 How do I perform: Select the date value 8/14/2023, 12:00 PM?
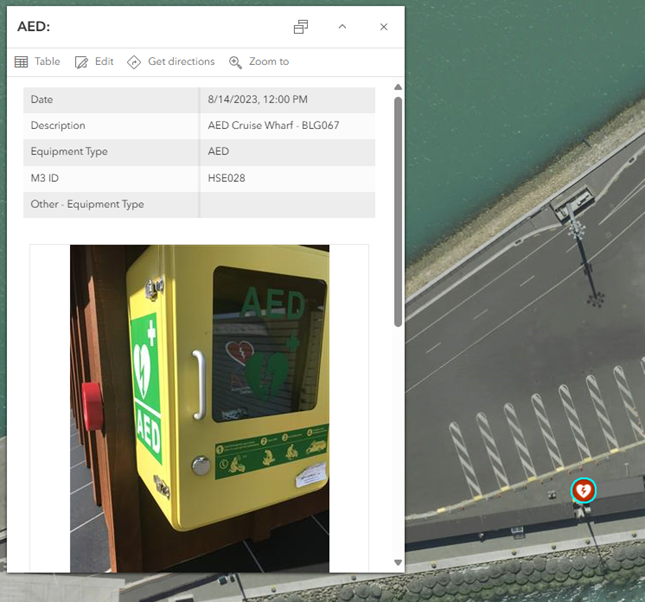pyautogui.click(x=257, y=100)
